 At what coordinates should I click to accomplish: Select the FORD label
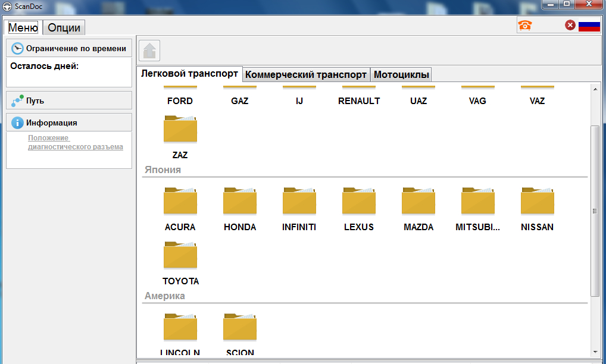click(x=180, y=101)
